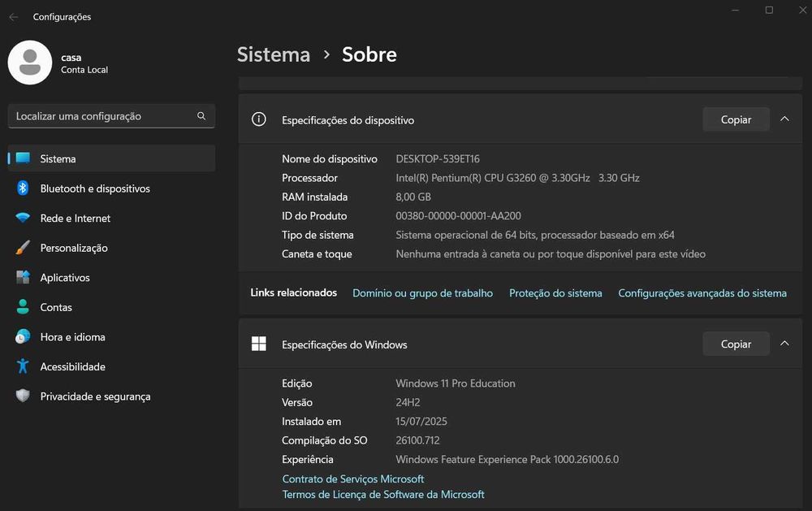Collapse the Especificações do Windows section
The image size is (812, 511).
click(x=784, y=344)
